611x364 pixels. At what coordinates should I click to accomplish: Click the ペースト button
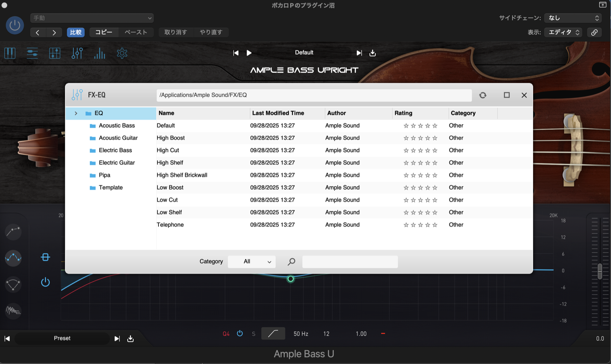(136, 32)
